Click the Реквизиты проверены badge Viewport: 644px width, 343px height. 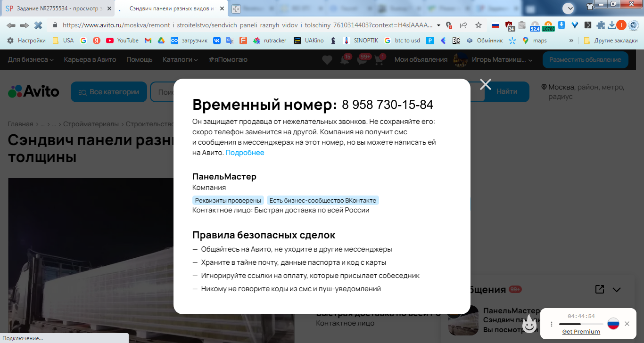228,200
